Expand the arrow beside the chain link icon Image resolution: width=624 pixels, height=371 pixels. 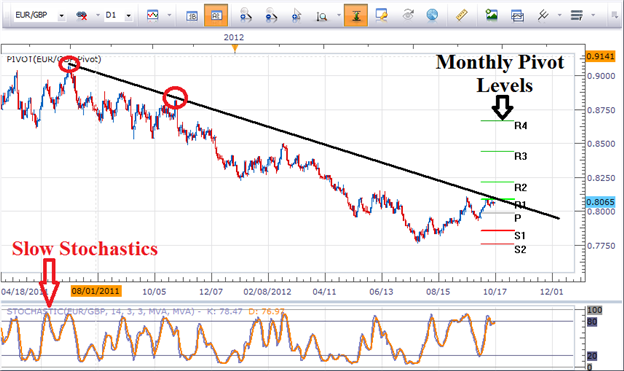coord(98,16)
